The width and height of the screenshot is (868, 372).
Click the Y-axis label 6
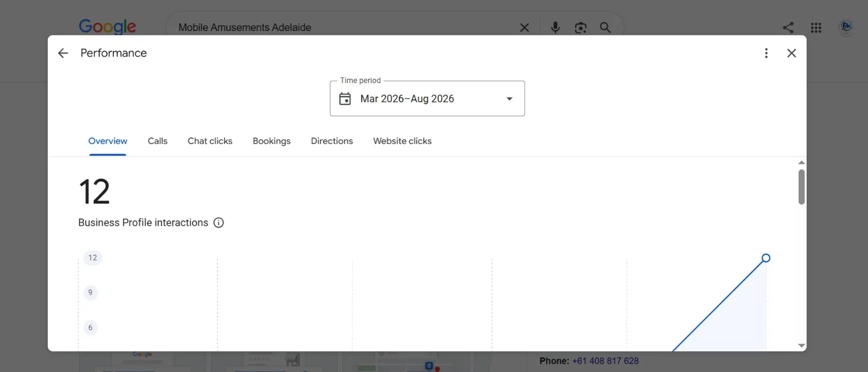click(x=90, y=327)
